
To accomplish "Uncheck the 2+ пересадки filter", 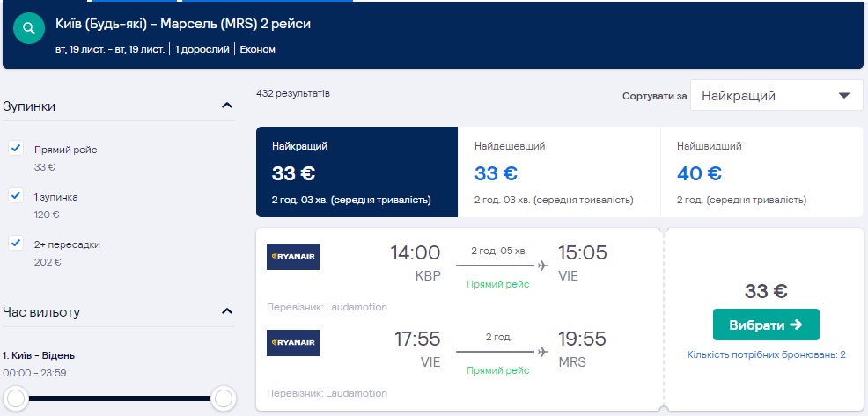I will [16, 243].
